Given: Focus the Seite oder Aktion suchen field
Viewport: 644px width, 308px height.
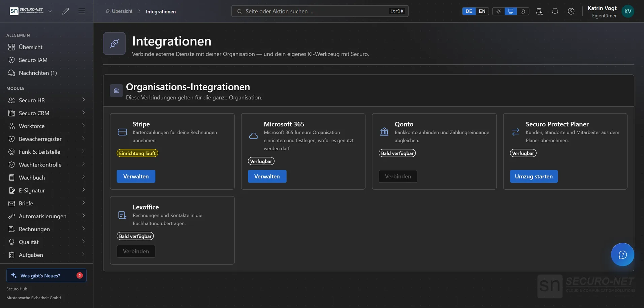Looking at the screenshot, I should point(320,11).
